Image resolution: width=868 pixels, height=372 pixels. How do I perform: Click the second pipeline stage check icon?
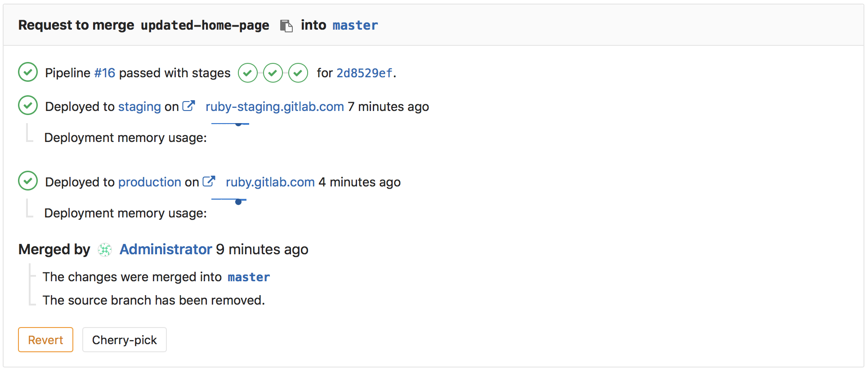[273, 72]
